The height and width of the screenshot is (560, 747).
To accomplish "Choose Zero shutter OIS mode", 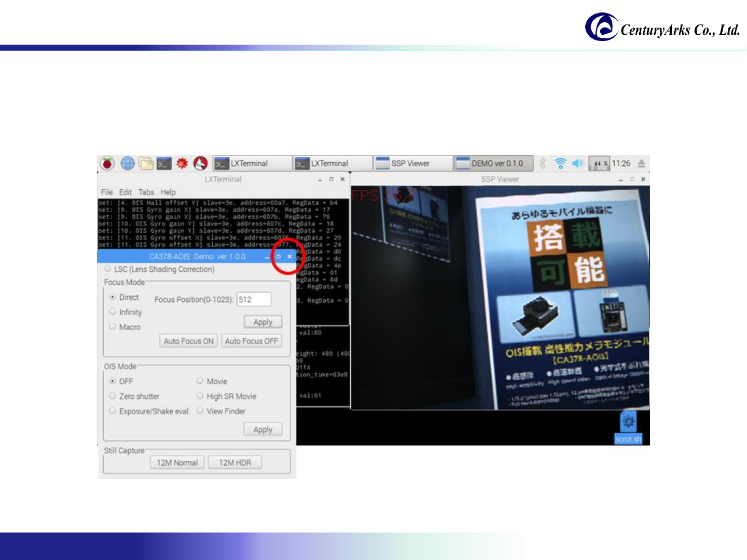I will click(x=113, y=396).
